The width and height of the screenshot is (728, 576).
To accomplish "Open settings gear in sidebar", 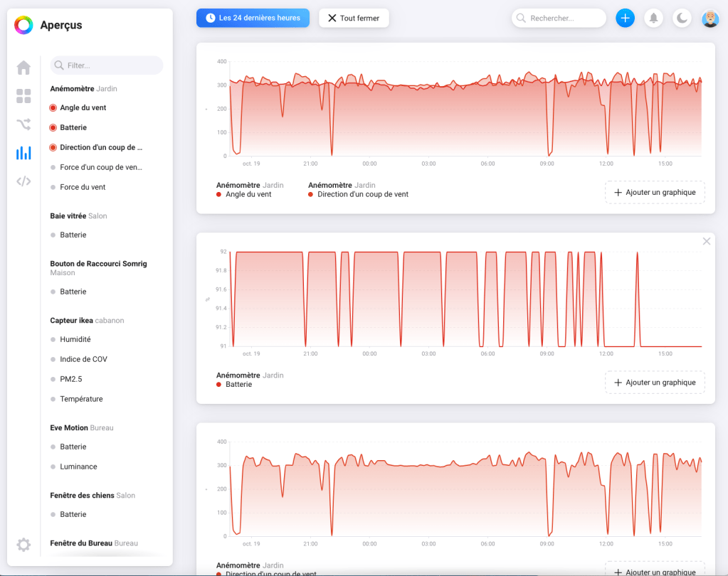I will [23, 545].
